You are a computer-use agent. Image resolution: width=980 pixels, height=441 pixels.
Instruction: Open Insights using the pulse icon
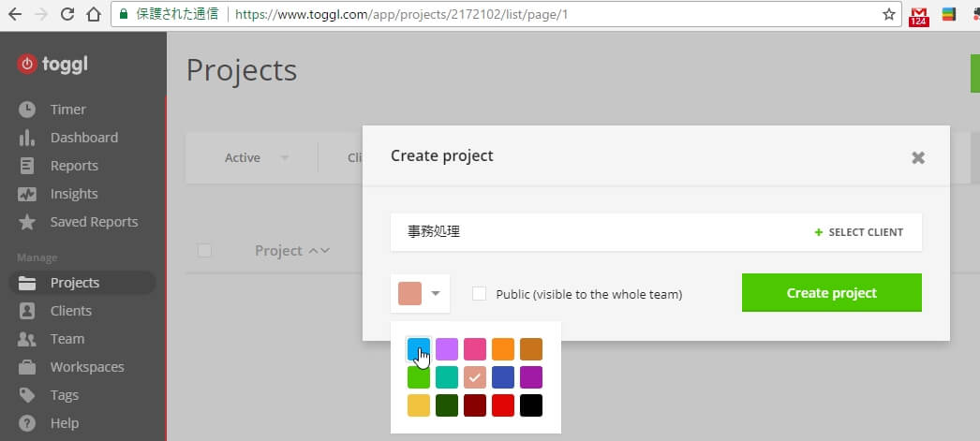27,194
